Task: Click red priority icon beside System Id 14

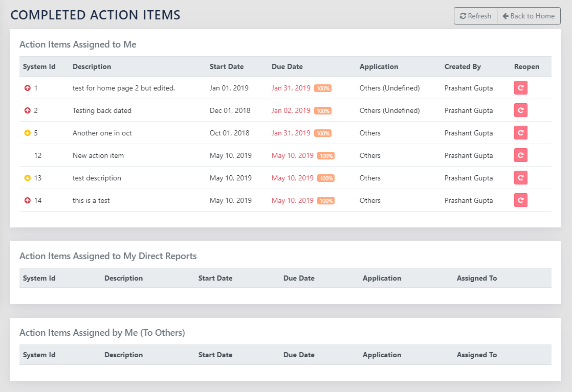Action: click(x=28, y=200)
